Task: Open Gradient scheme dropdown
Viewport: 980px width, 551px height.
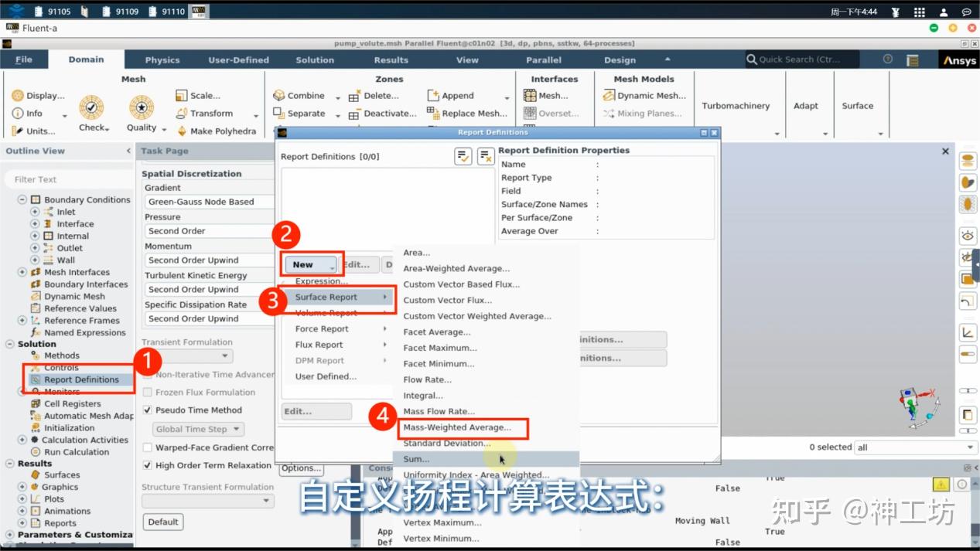Action: pyautogui.click(x=210, y=202)
